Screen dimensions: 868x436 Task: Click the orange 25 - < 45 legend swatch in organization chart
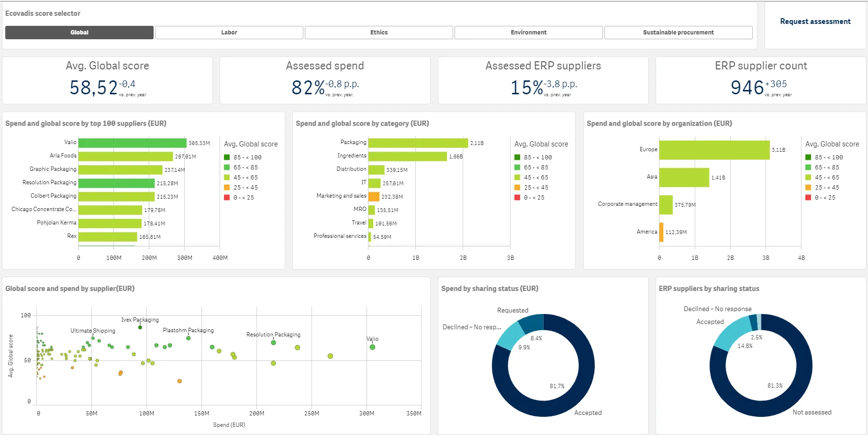[x=808, y=188]
